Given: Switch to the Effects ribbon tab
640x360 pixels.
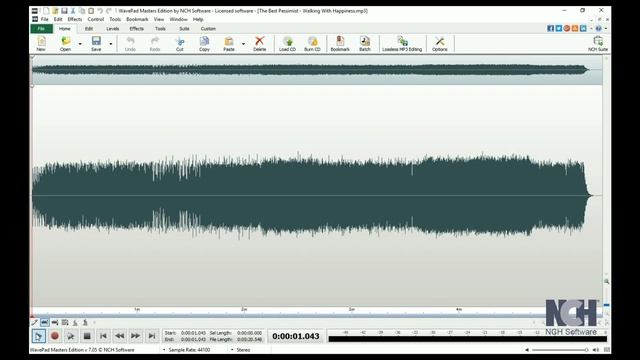Looking at the screenshot, I should coord(136,29).
